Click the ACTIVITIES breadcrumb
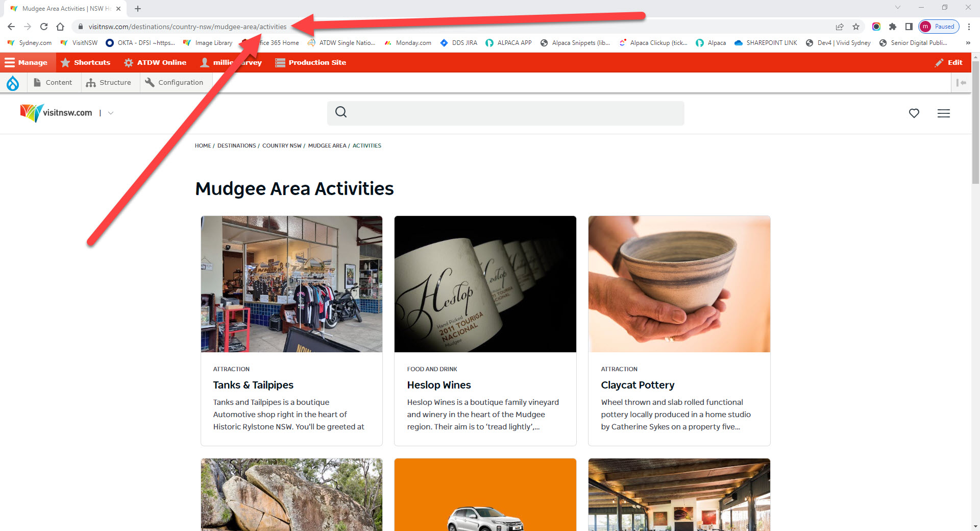980x531 pixels. point(367,146)
